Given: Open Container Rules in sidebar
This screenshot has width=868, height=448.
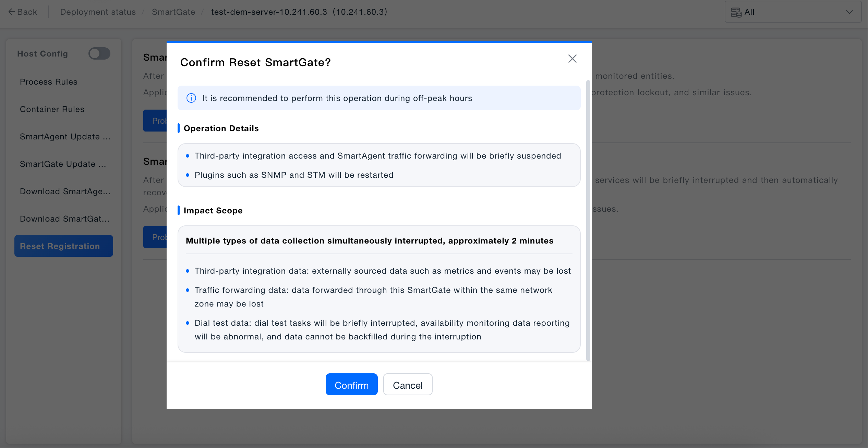Looking at the screenshot, I should 52,109.
